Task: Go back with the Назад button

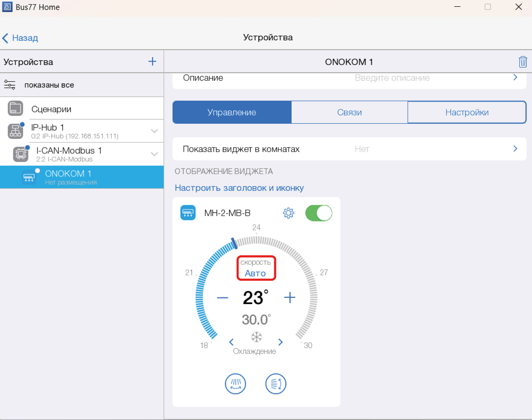Action: click(x=20, y=38)
